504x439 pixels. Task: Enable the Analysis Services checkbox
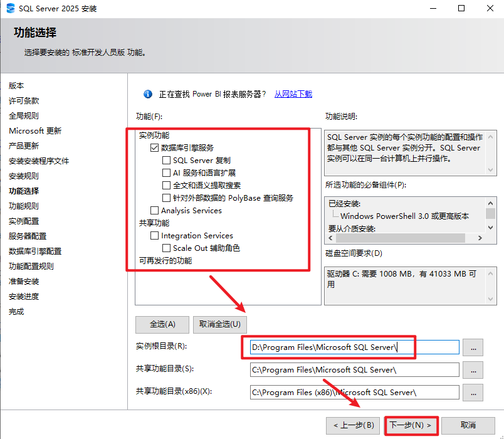(x=154, y=211)
